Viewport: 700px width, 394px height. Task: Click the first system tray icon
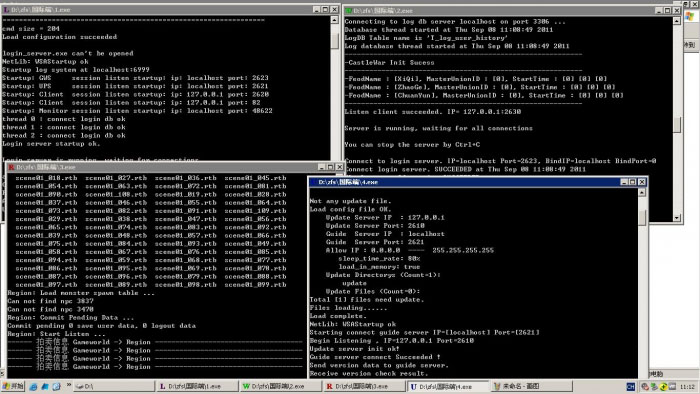[x=645, y=387]
